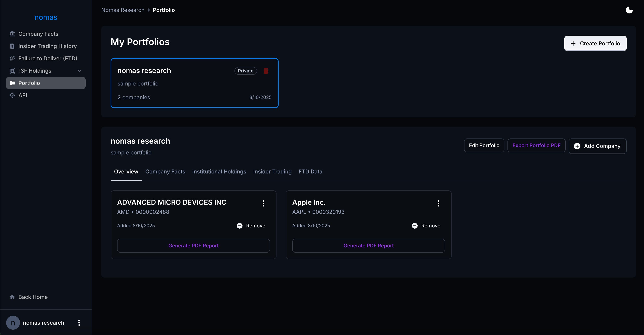The height and width of the screenshot is (335, 644).
Task: Click Create Portfolio button
Action: tap(595, 43)
